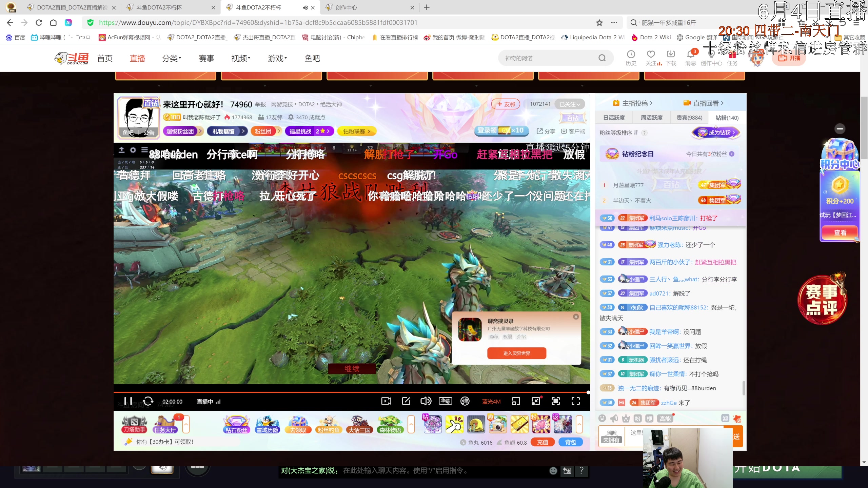Screen dimensions: 868x488
Task: Bookmark page with the star icon
Action: coord(599,23)
